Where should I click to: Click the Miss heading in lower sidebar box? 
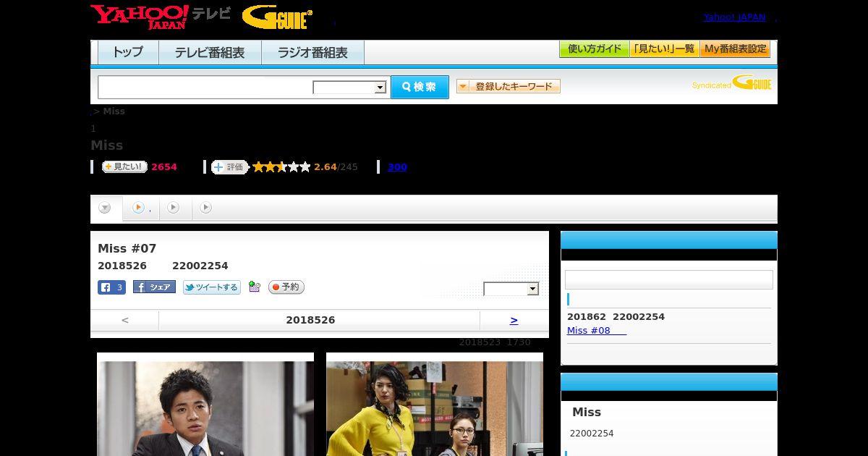pos(587,412)
